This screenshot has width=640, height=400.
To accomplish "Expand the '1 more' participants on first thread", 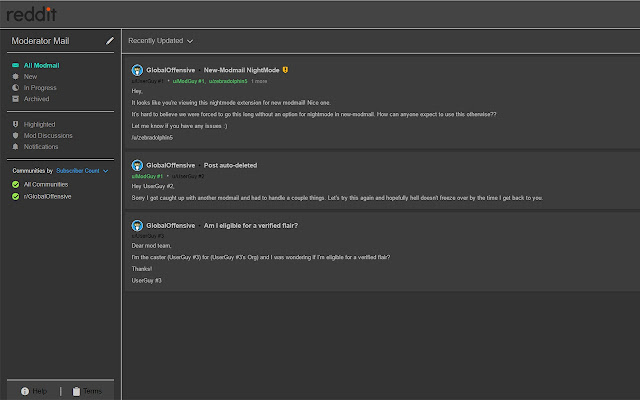I will tap(259, 81).
